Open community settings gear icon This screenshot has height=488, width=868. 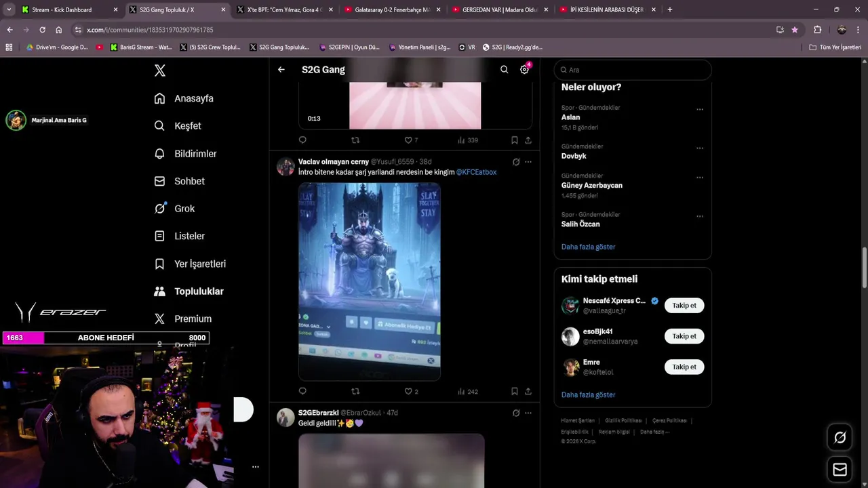524,69
